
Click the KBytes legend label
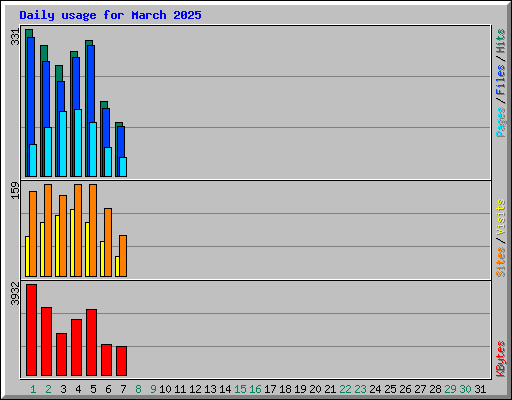[500, 359]
